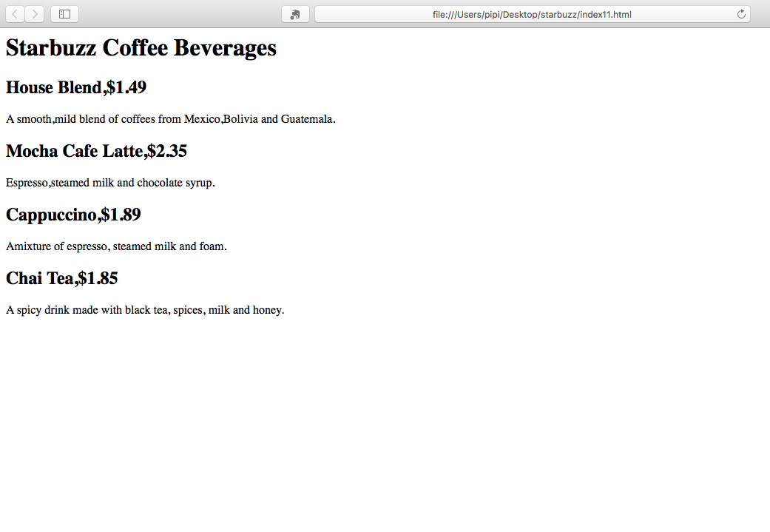
Task: Toggle the Safari sidebar button
Action: [x=65, y=14]
